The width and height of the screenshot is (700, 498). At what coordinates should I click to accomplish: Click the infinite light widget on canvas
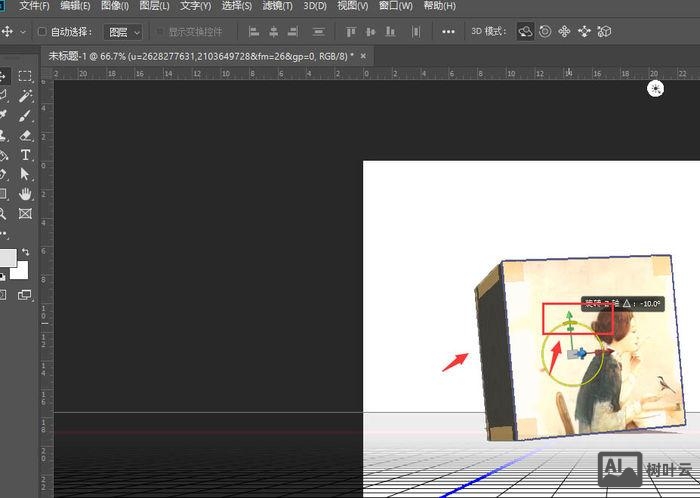pyautogui.click(x=655, y=89)
